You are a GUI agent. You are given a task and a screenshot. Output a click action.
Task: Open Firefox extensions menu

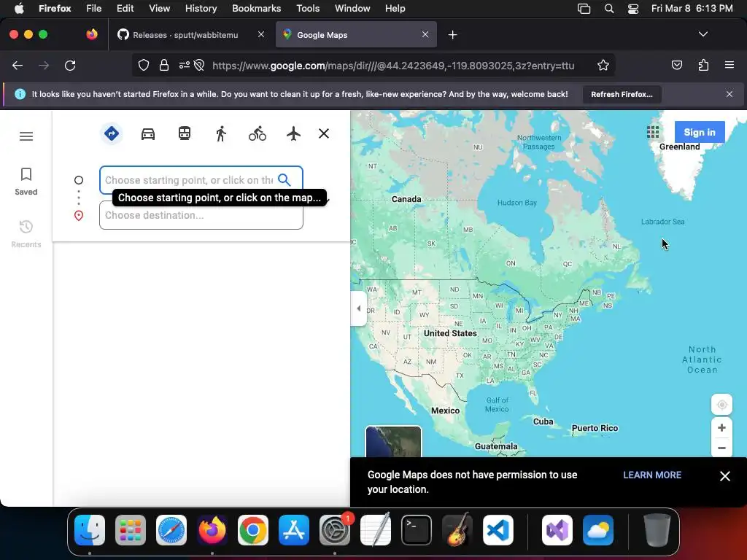click(703, 65)
